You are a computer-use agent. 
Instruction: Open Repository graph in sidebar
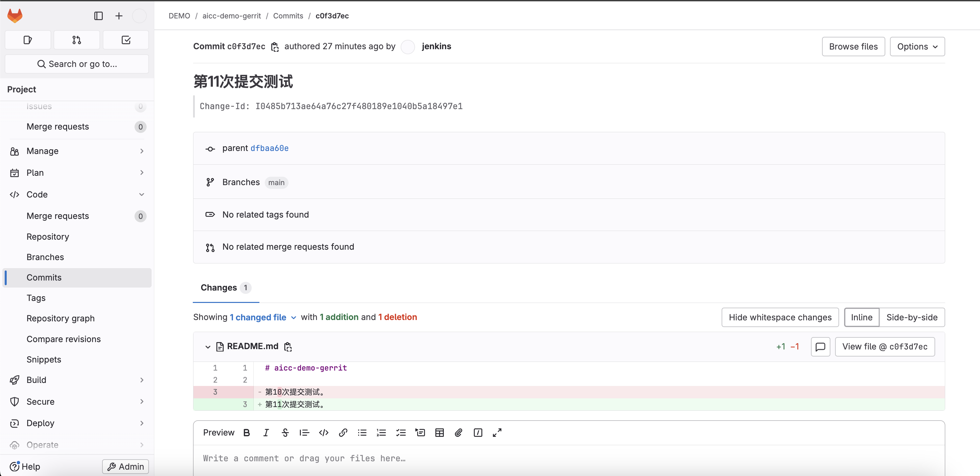click(x=61, y=318)
